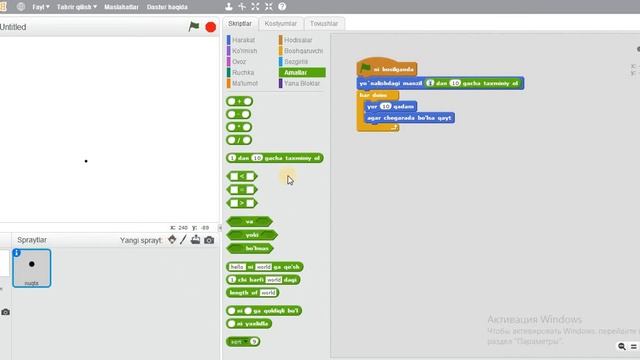This screenshot has height=360, width=640.
Task: Select the Yana Bloklar category
Action: click(302, 83)
